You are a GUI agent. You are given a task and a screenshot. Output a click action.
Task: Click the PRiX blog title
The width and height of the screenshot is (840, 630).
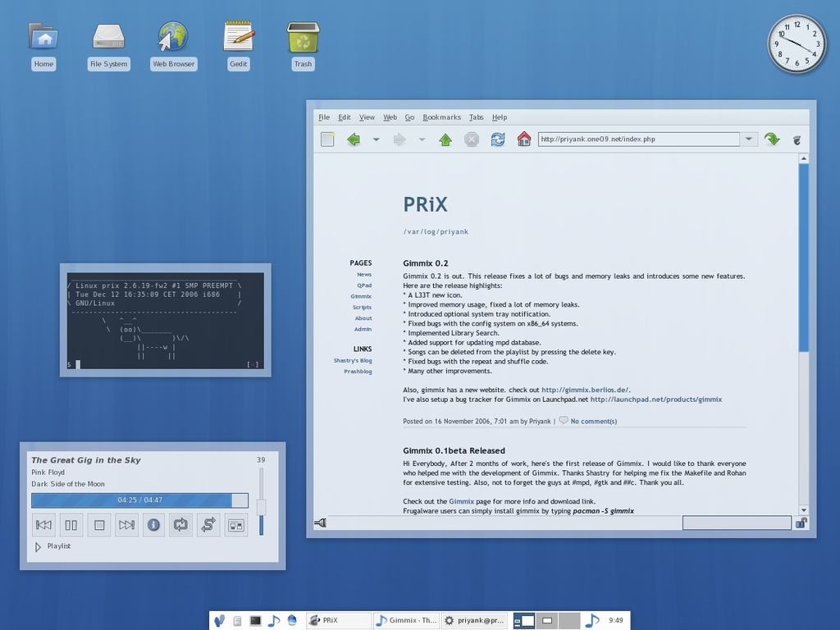point(426,204)
